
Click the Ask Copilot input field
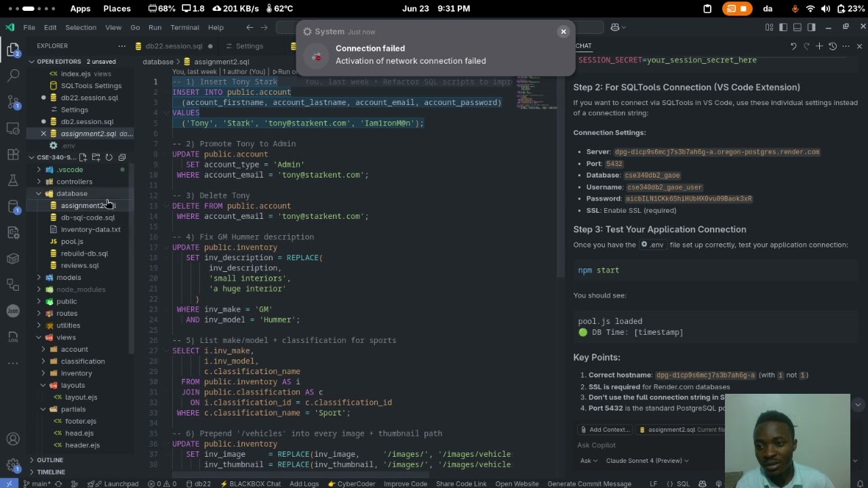click(x=648, y=445)
